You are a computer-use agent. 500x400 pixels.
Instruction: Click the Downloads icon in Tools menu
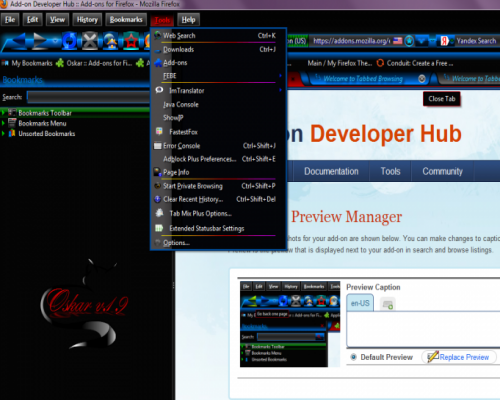(158, 50)
